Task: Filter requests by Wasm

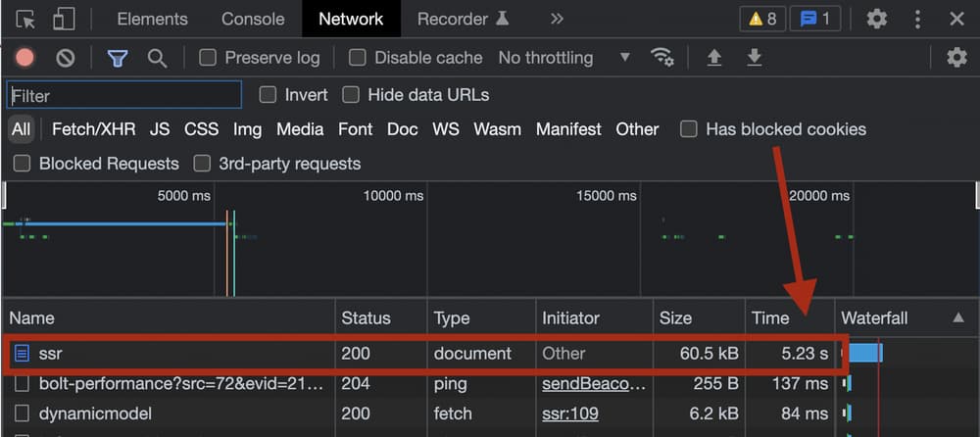Action: click(498, 129)
